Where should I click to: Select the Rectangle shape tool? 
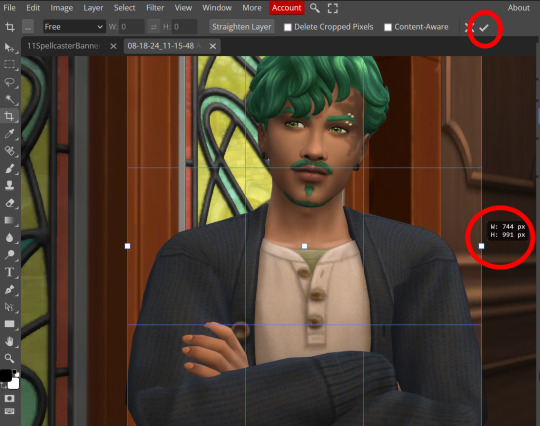pos(9,324)
